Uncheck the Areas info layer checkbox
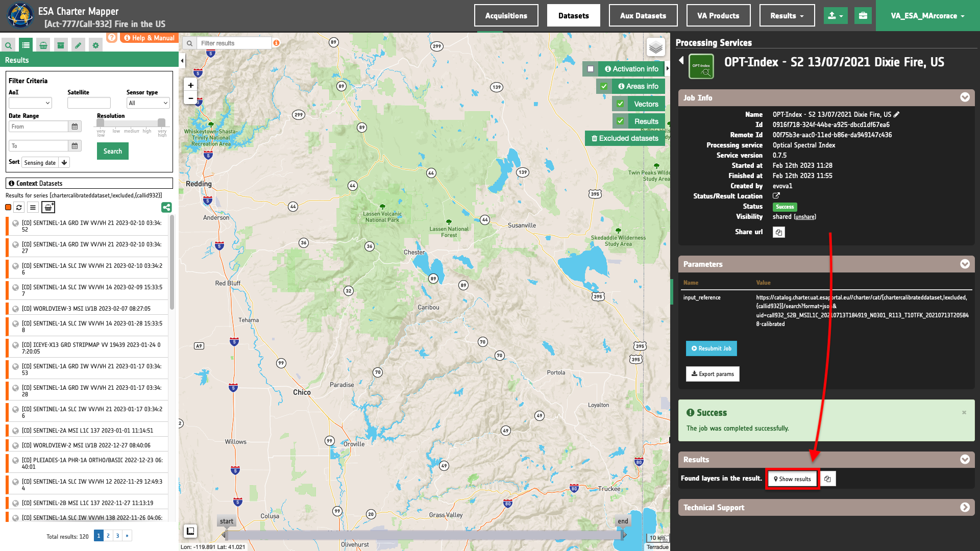Viewport: 980px width, 551px height. point(604,86)
